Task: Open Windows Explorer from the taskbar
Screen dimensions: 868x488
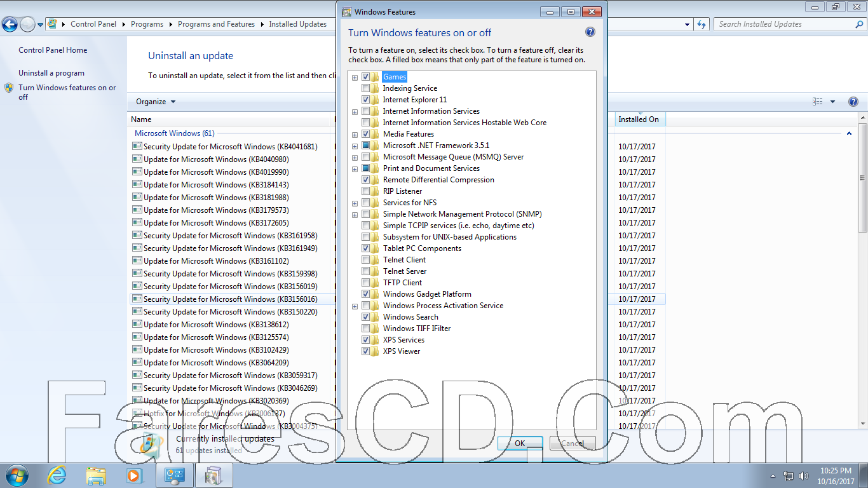Action: 96,475
